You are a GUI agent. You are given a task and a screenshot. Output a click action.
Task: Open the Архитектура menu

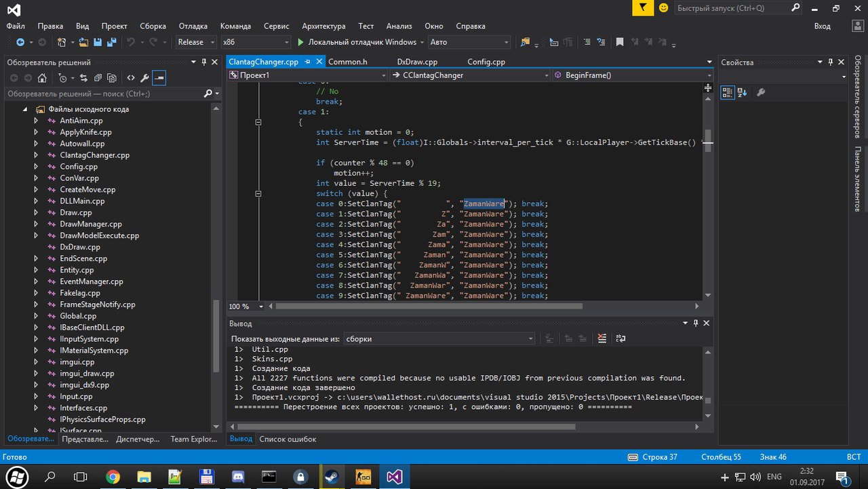coord(323,26)
